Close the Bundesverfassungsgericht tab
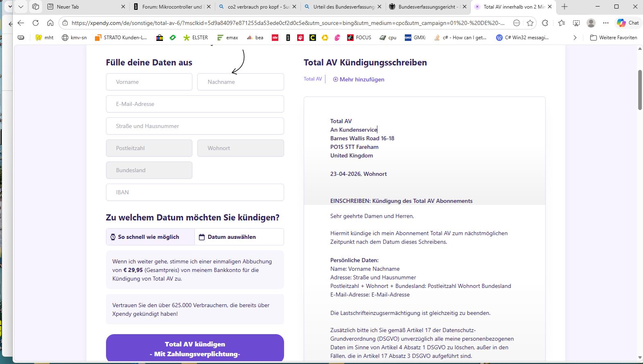Viewport: 643px width, 364px height. tap(465, 7)
